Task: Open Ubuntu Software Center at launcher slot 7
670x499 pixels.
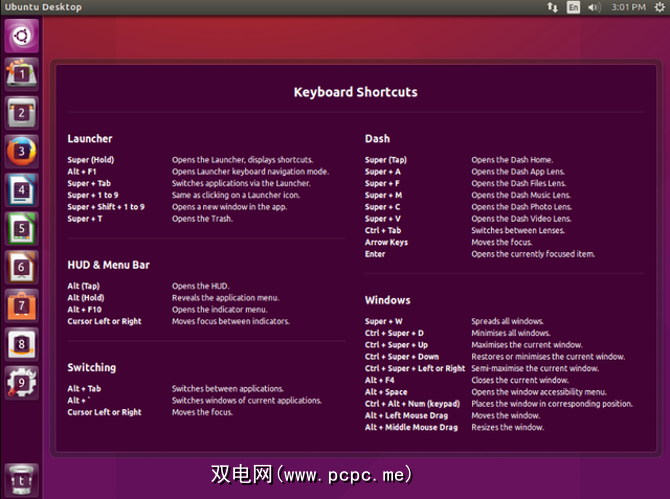Action: tap(22, 304)
